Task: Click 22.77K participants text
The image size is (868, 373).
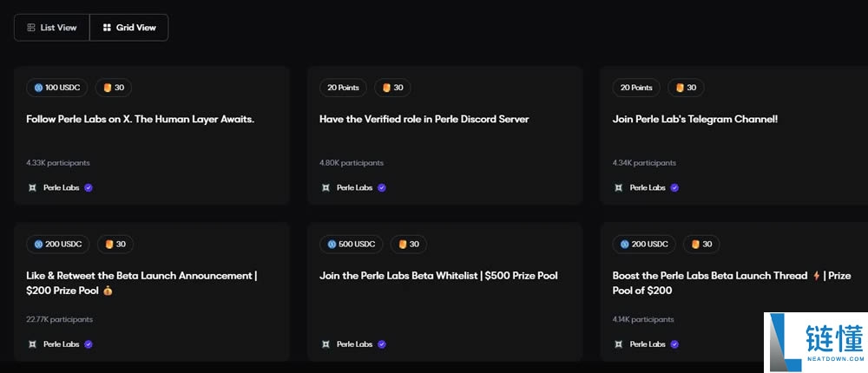Action: click(x=59, y=319)
